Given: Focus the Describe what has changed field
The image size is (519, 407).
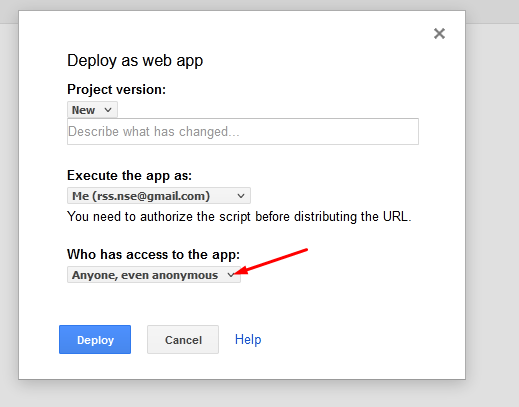Looking at the screenshot, I should (x=243, y=131).
